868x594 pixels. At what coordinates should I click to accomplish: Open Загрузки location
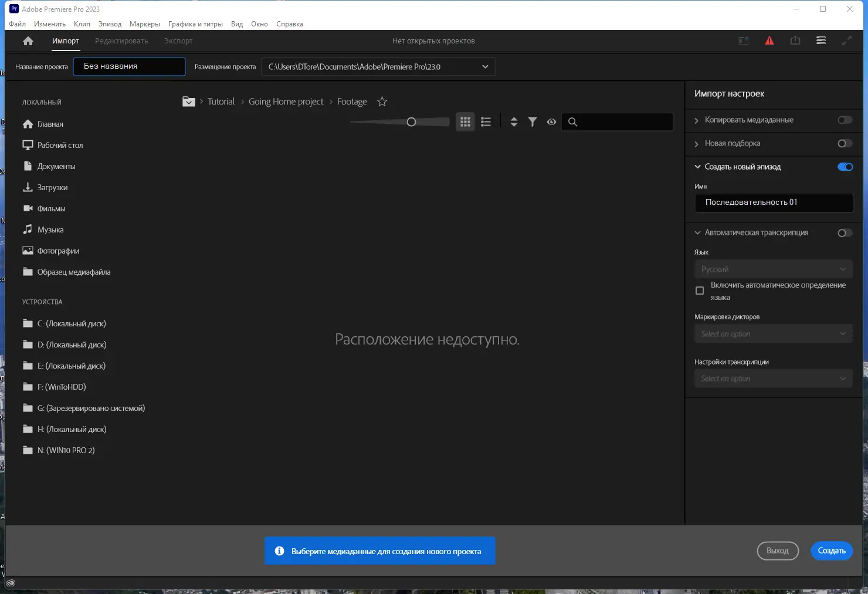tap(45, 187)
